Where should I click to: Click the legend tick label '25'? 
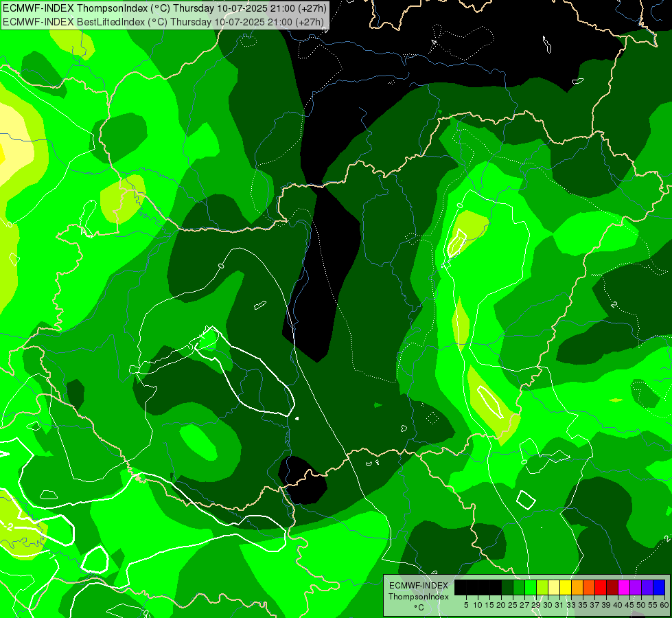(x=513, y=605)
